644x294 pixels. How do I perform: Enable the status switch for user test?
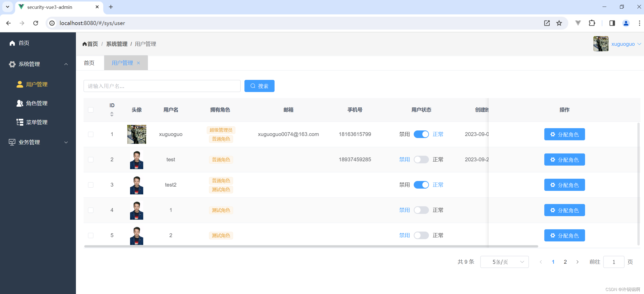coord(421,160)
